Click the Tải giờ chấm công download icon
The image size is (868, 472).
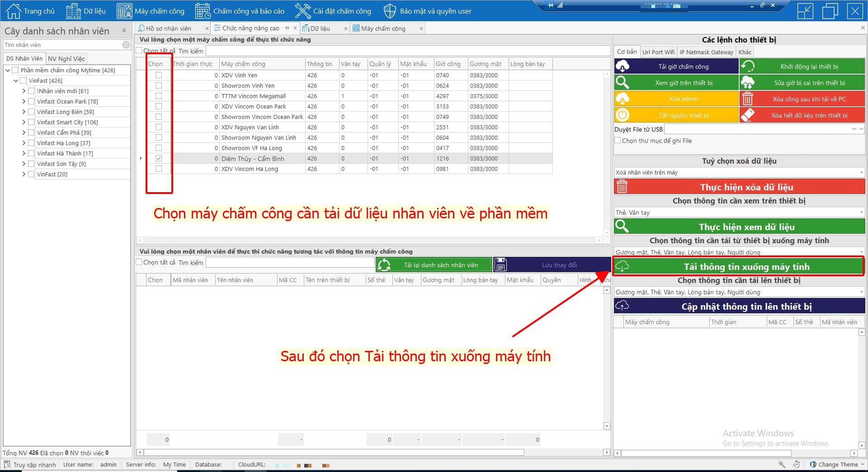623,66
